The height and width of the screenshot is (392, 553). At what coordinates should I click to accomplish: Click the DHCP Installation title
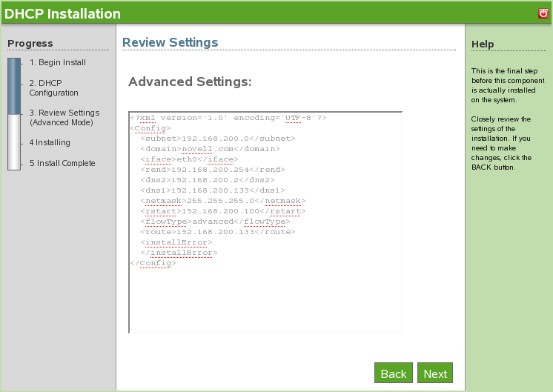pos(62,14)
